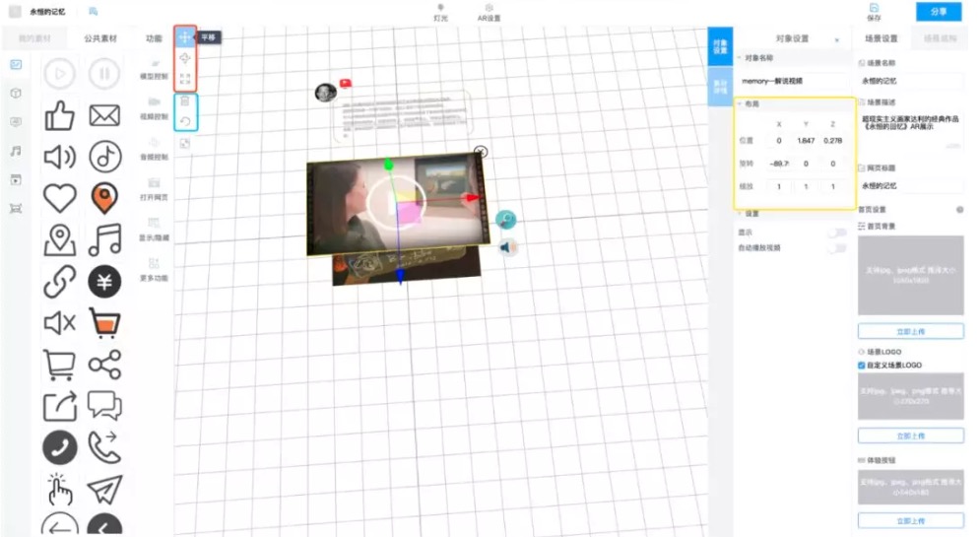Pick the export arrow box icon asset
This screenshot has height=537, width=980.
pyautogui.click(x=59, y=406)
